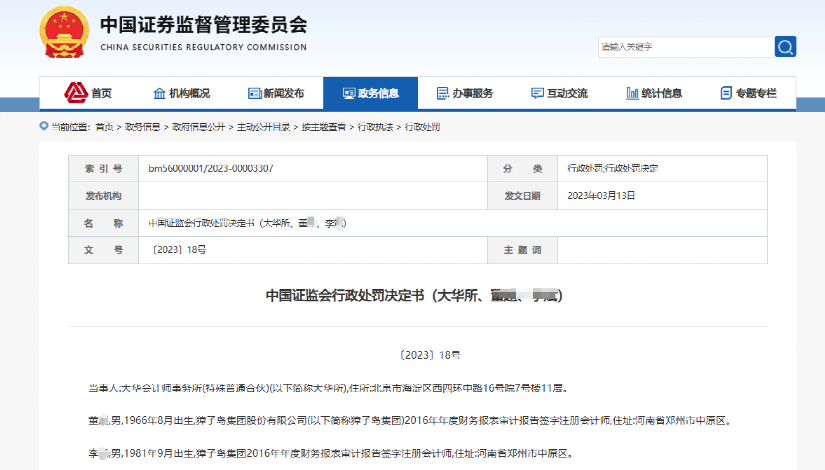Open the 互动交流 menu tab

[x=559, y=93]
